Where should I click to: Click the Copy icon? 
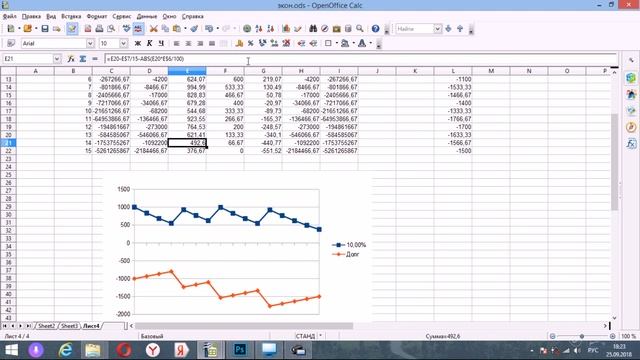[x=165, y=29]
